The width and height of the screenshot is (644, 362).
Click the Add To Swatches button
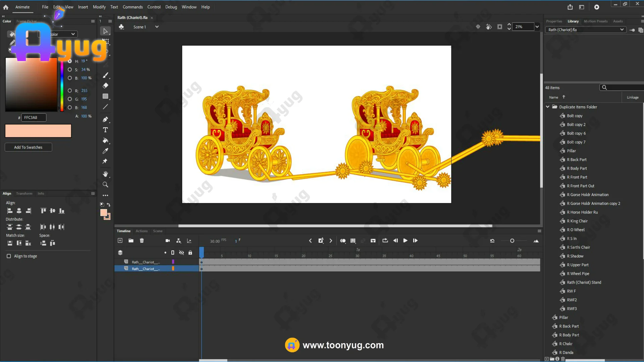click(x=28, y=147)
